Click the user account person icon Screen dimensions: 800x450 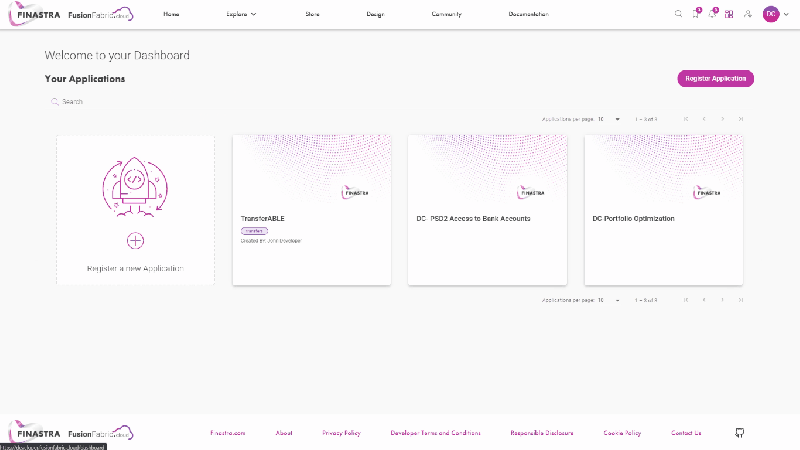pyautogui.click(x=747, y=14)
